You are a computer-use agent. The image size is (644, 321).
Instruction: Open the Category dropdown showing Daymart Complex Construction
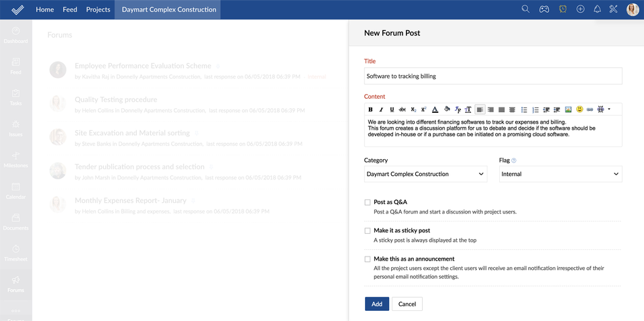426,174
